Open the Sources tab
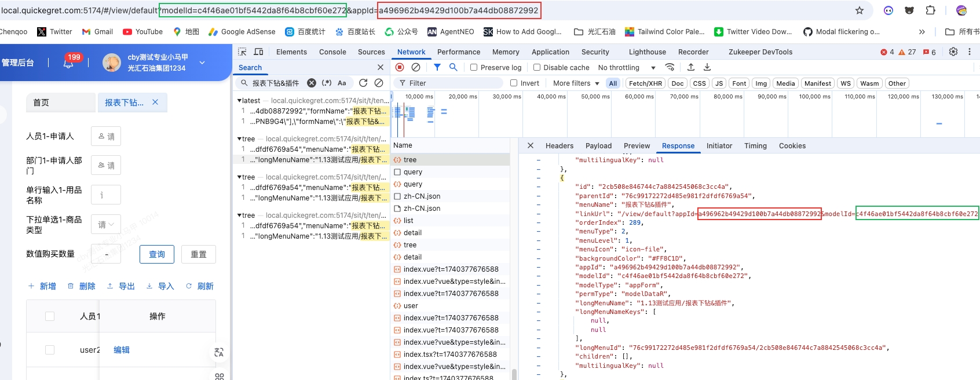The image size is (980, 380). click(x=371, y=52)
